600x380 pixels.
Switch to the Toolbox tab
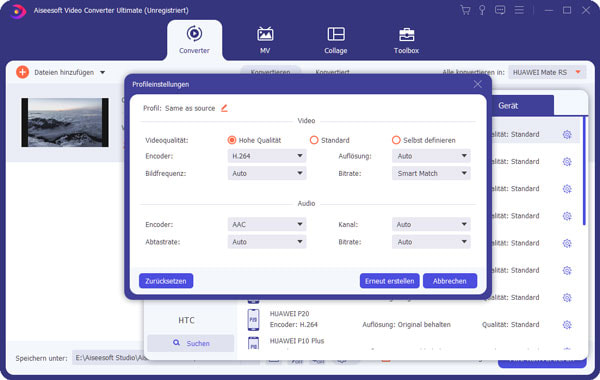pos(406,40)
